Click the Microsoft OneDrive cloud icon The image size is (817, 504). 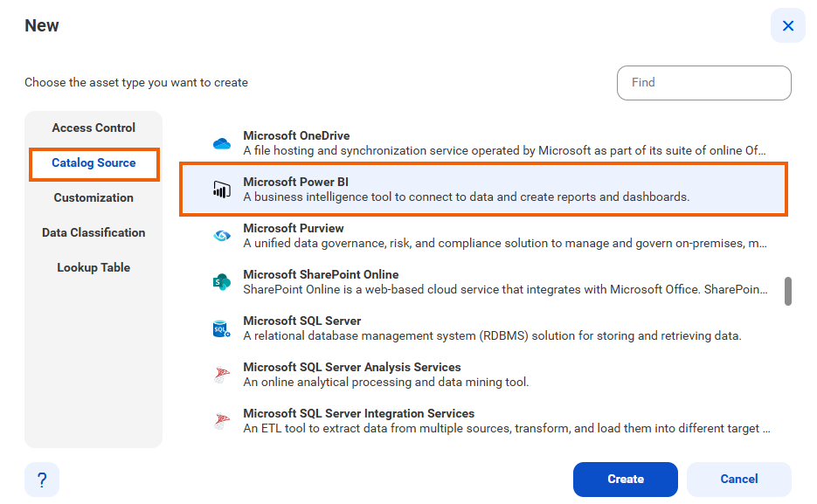click(222, 143)
